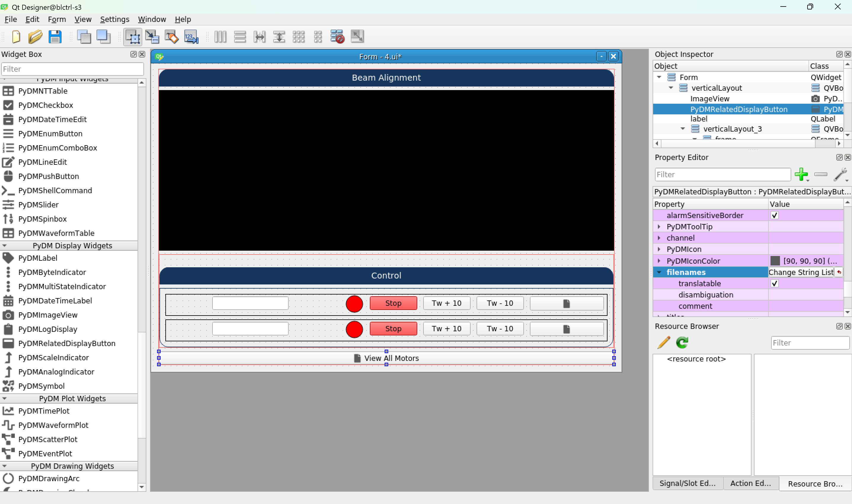Image resolution: width=852 pixels, height=504 pixels.
Task: Click the reload resources green arrow icon
Action: 682,342
